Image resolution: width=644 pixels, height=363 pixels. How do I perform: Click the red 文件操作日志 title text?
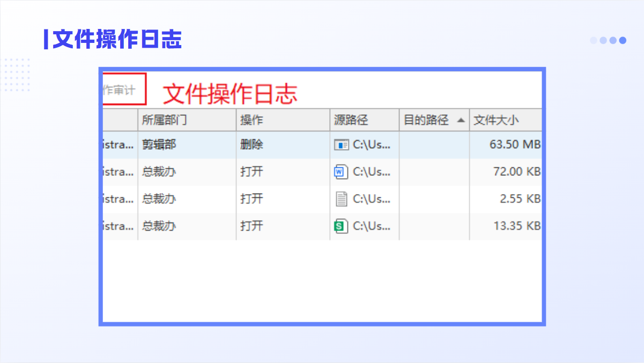[x=230, y=94]
